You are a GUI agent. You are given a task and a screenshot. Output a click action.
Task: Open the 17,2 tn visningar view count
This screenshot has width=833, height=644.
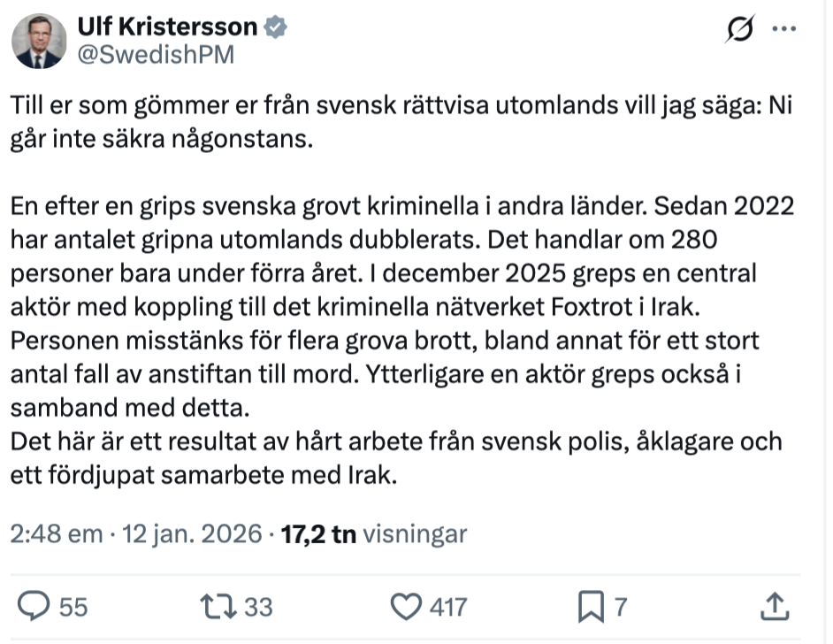click(x=373, y=534)
